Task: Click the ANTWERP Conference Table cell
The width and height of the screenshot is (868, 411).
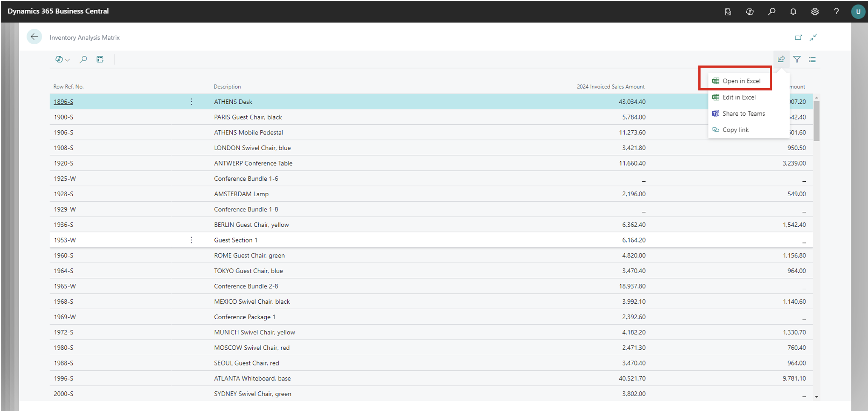Action: (253, 163)
